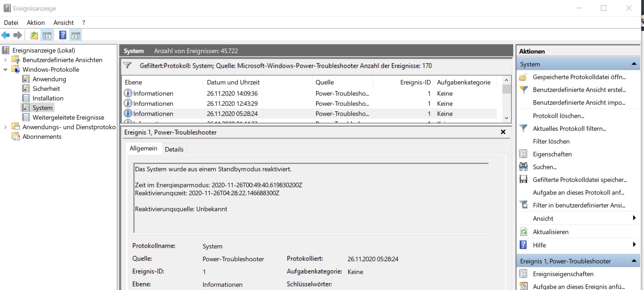The width and height of the screenshot is (644, 290).
Task: Select event row dated 26.11.2020 05:28:24
Action: click(309, 114)
